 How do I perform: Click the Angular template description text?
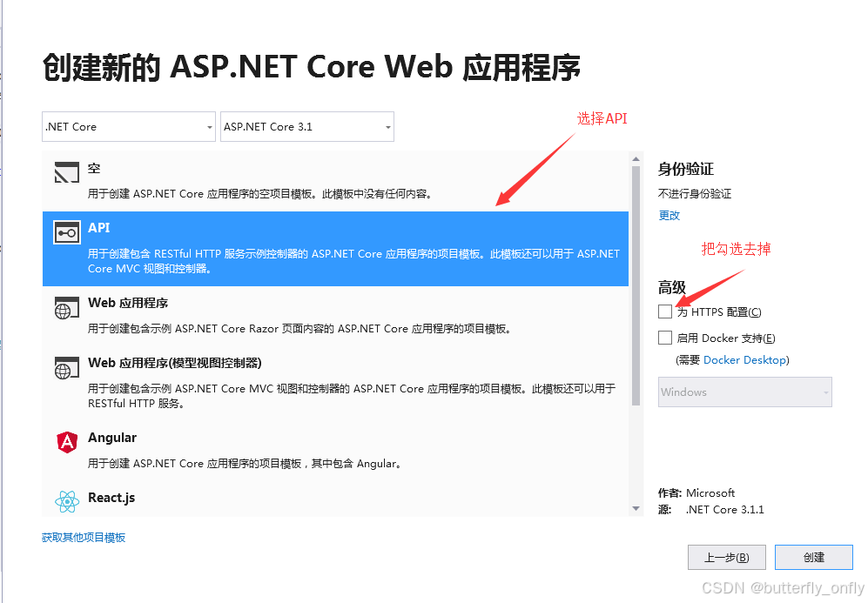[244, 464]
